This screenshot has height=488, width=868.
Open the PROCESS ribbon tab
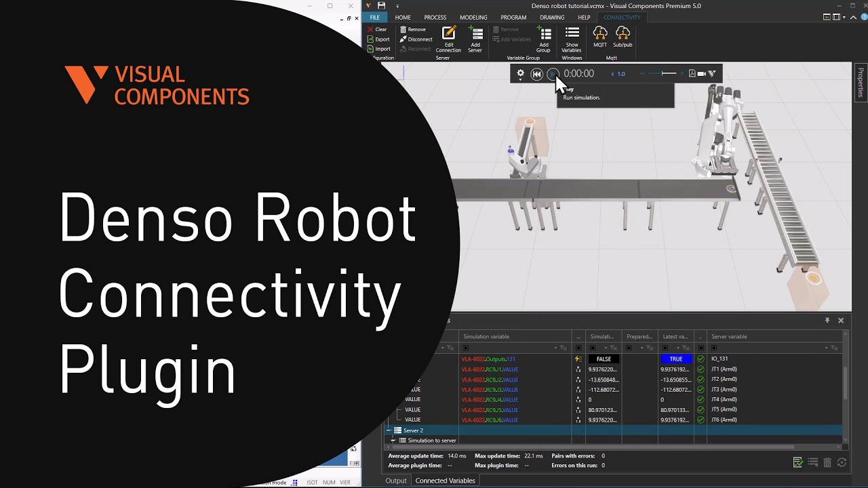[x=435, y=18]
